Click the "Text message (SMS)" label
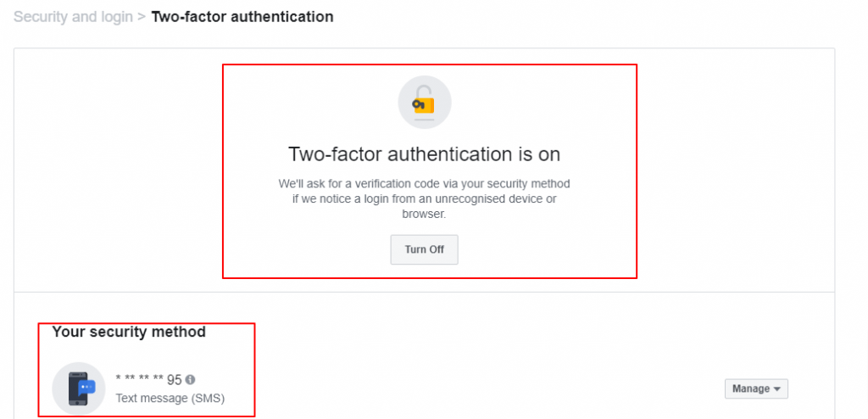 [x=170, y=397]
